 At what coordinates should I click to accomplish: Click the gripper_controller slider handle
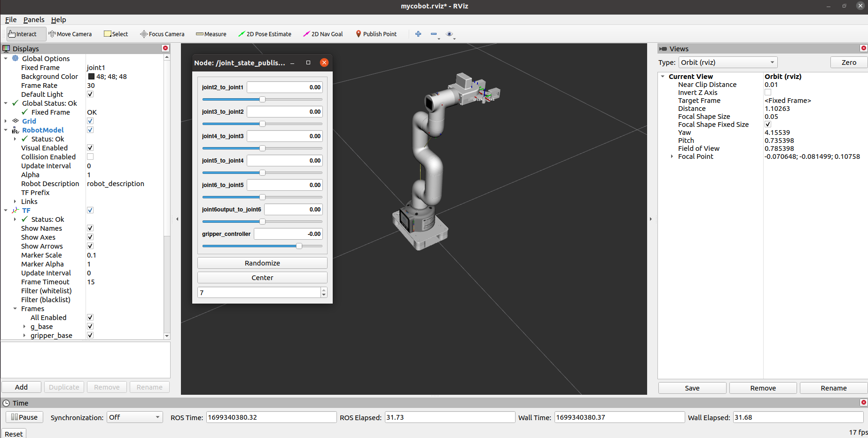pyautogui.click(x=299, y=246)
